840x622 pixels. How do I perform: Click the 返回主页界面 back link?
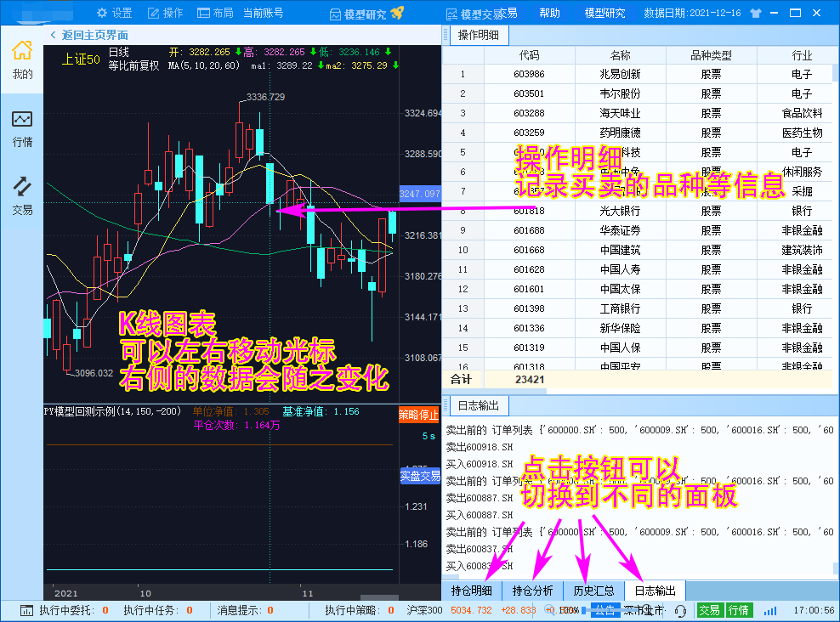tap(89, 35)
